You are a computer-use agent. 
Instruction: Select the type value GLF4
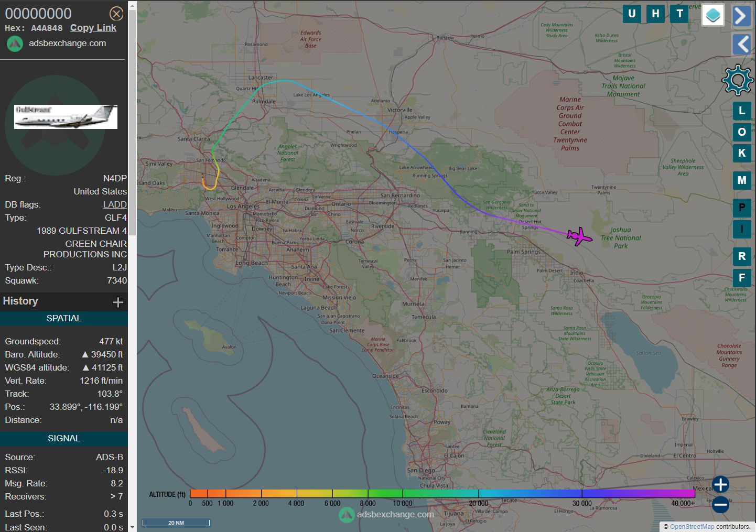click(x=116, y=218)
